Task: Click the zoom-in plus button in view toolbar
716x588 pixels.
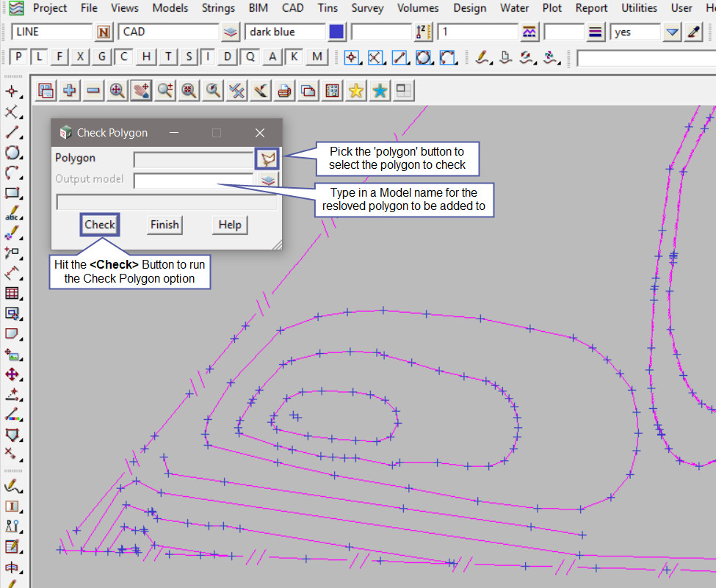Action: click(70, 90)
